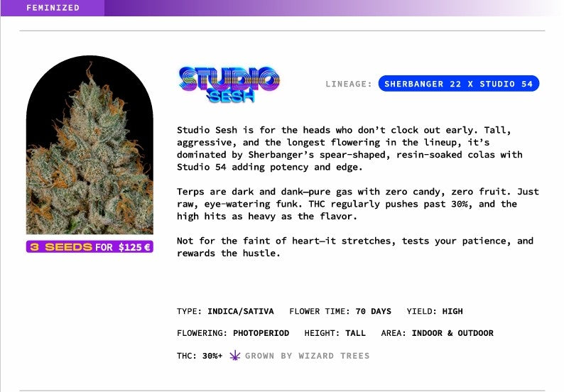Open the cannabis bud product photo
564x392 pixels.
[90, 146]
